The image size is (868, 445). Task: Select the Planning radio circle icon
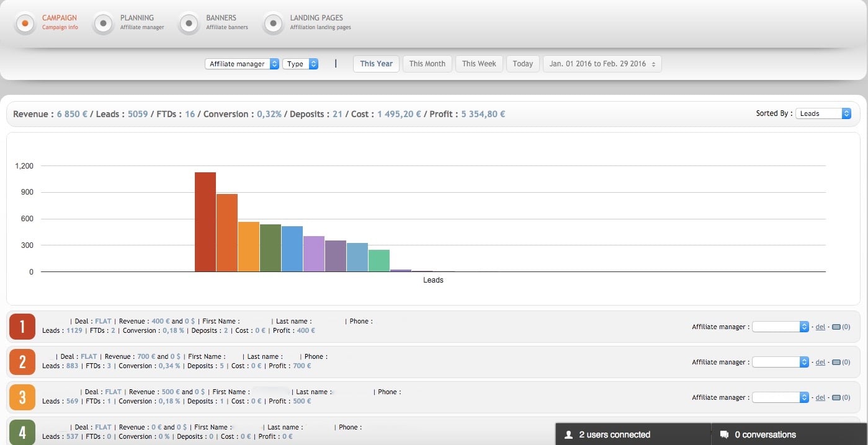(x=103, y=24)
